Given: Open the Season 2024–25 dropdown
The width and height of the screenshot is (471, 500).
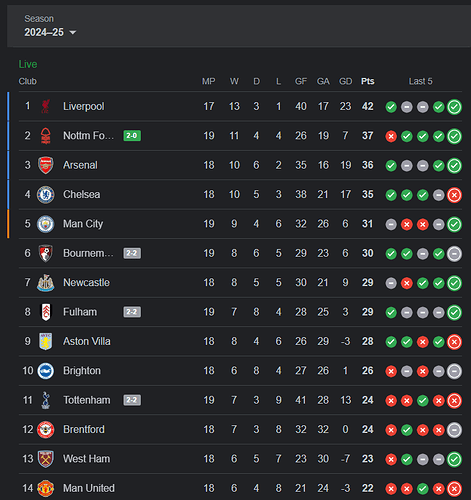Looking at the screenshot, I should point(50,32).
